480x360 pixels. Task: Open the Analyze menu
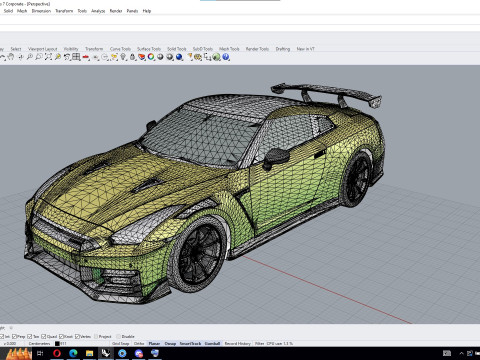click(98, 11)
